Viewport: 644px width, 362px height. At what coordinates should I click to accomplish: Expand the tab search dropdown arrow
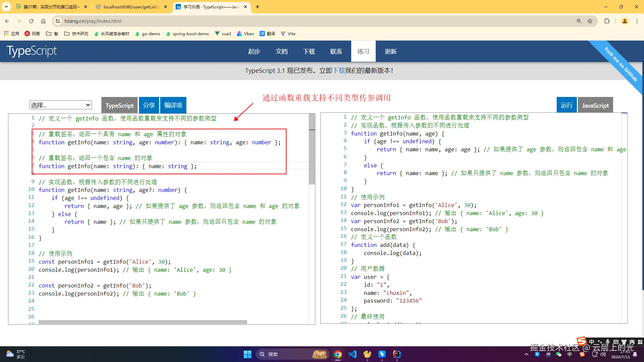point(6,7)
